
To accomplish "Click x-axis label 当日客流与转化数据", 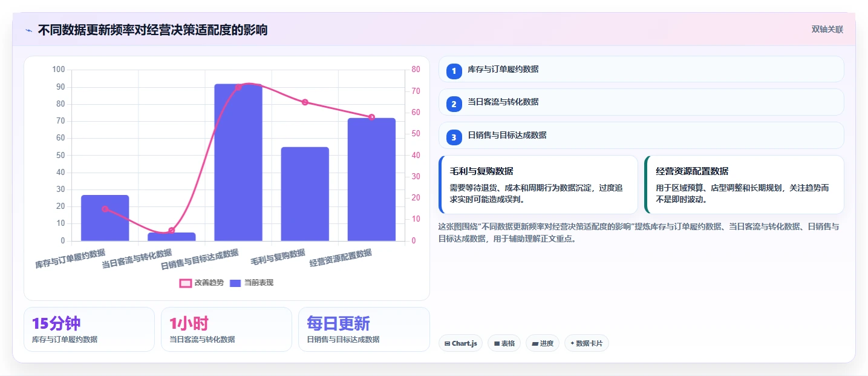I will [137, 259].
